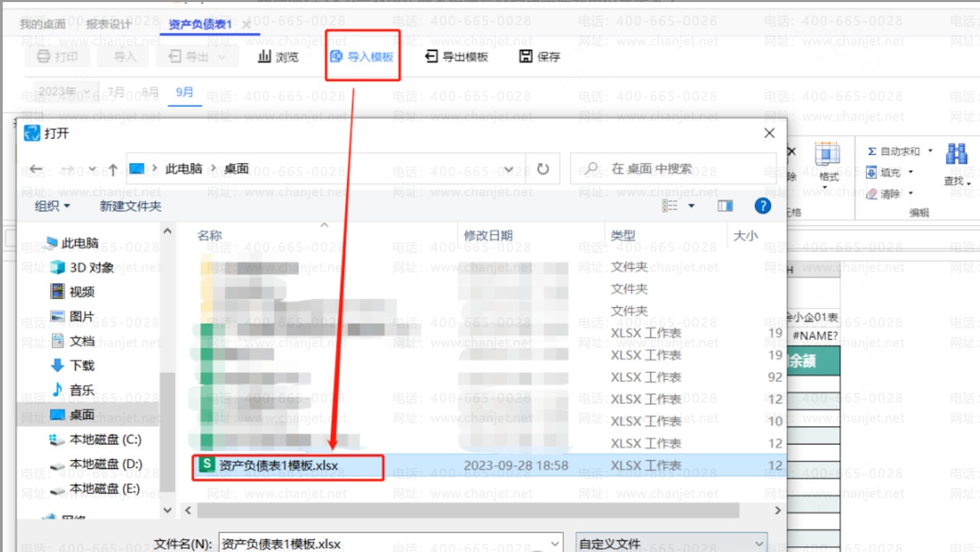980x552 pixels.
Task: Click the up-folder arrow in Open dialog
Action: tap(113, 169)
